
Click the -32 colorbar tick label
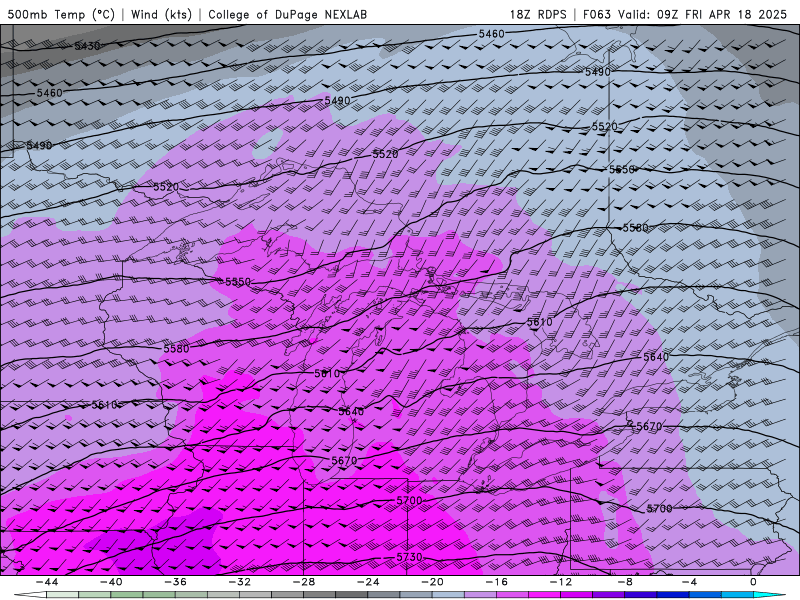[240, 582]
